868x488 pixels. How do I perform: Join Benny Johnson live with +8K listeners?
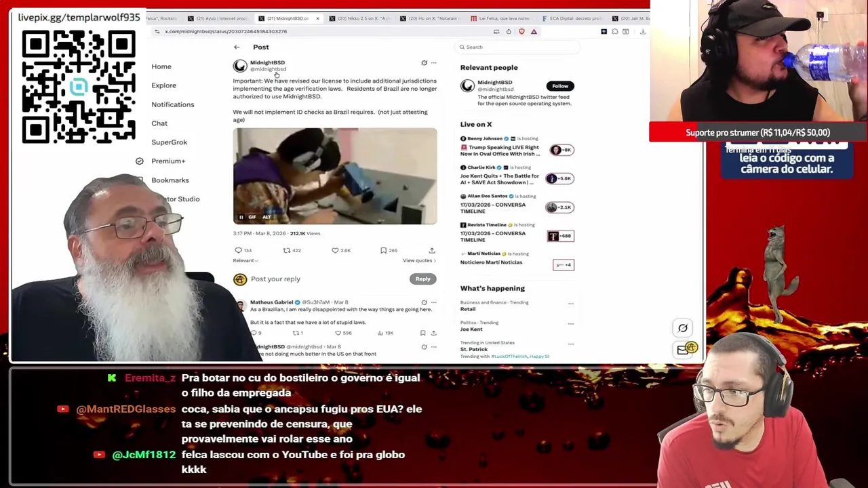(563, 150)
